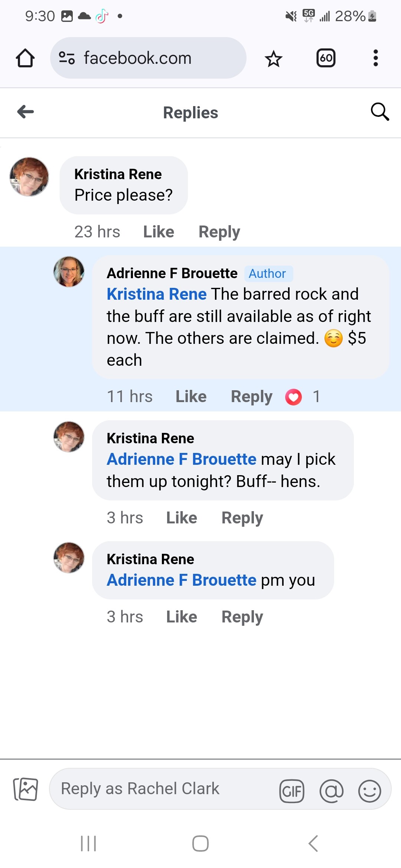Like the "pm you" comment
Viewport: 401px width, 868px height.
(x=182, y=617)
